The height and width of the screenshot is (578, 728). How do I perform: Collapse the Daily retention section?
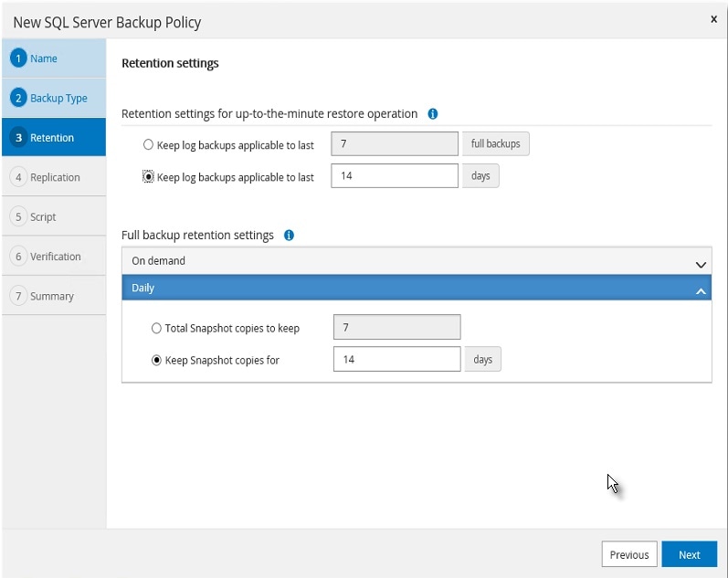tap(417, 288)
